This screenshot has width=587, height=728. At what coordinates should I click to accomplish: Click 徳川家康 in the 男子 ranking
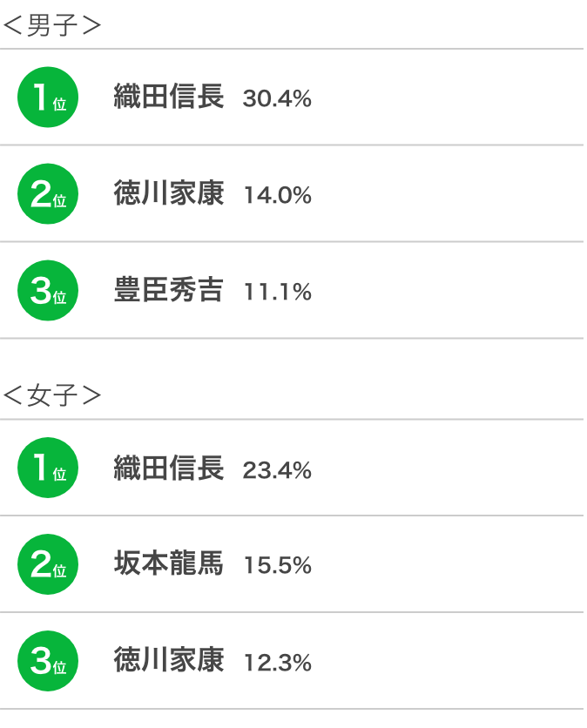point(169,194)
